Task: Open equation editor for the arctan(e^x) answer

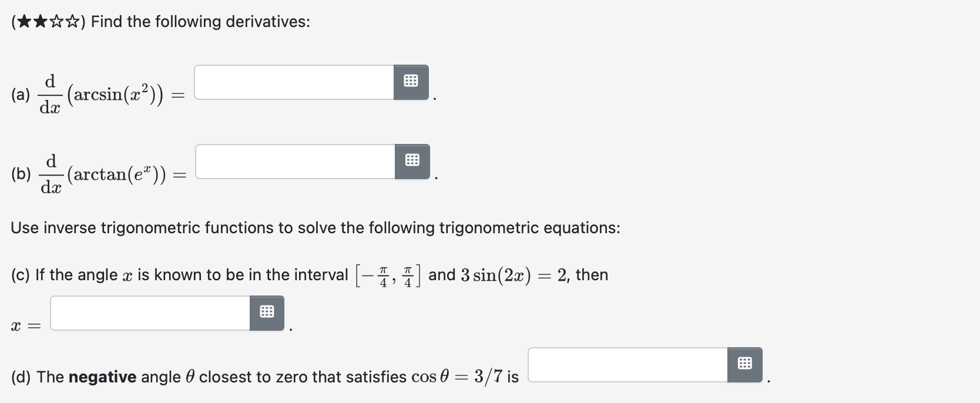Action: click(x=412, y=162)
